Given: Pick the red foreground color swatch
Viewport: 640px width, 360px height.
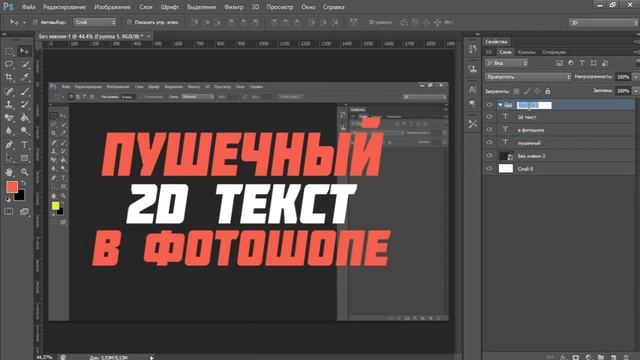Looking at the screenshot, I should pos(11,187).
